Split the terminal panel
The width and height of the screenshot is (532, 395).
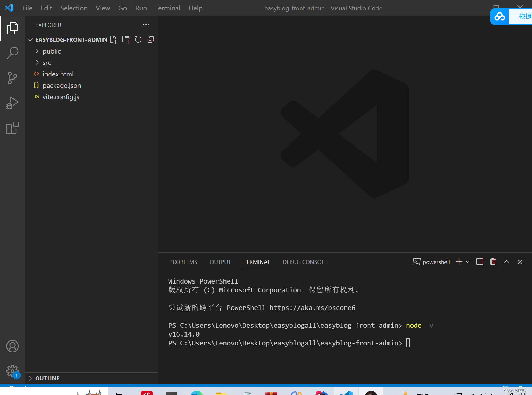coord(480,262)
